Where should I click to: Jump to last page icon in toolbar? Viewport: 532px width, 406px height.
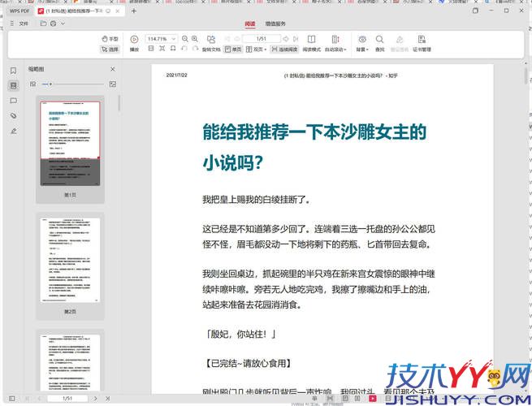click(296, 39)
